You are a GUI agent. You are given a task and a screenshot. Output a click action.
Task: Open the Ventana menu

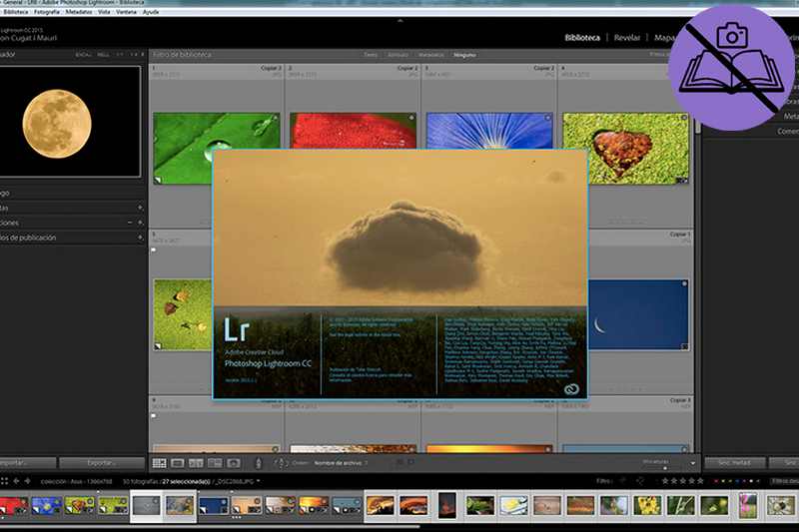(x=126, y=12)
